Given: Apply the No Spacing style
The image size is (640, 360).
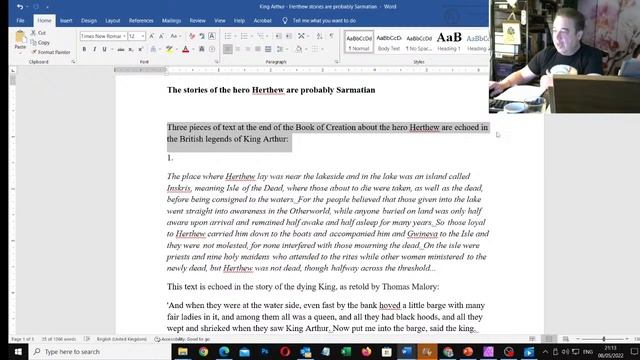Looking at the screenshot, I should click(x=419, y=42).
